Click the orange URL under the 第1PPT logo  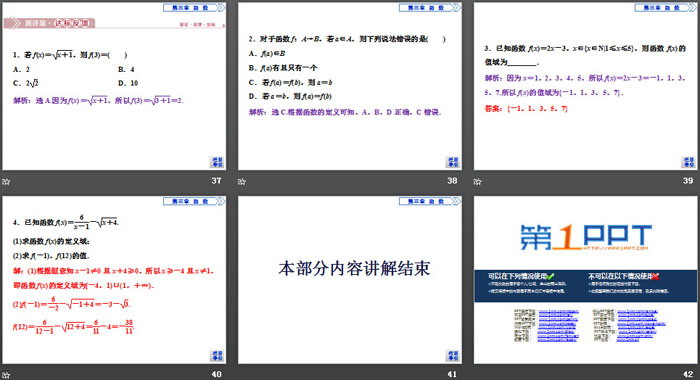pyautogui.click(x=615, y=248)
